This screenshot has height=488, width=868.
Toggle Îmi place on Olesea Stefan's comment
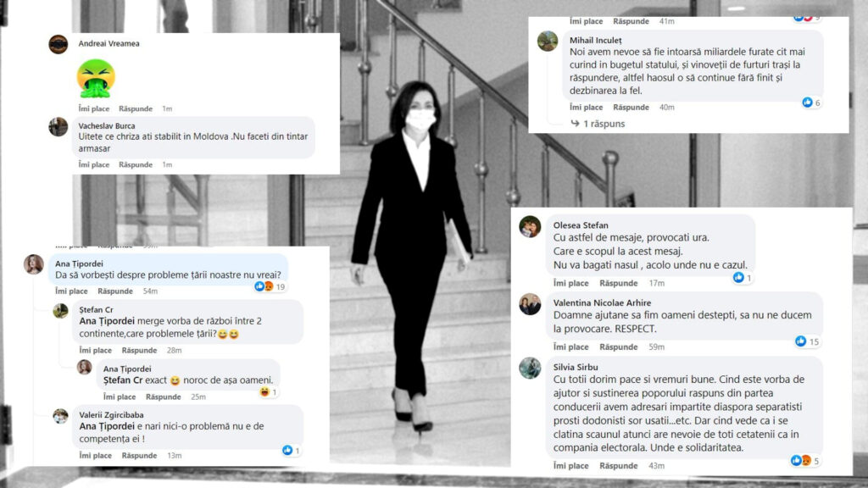pyautogui.click(x=570, y=283)
